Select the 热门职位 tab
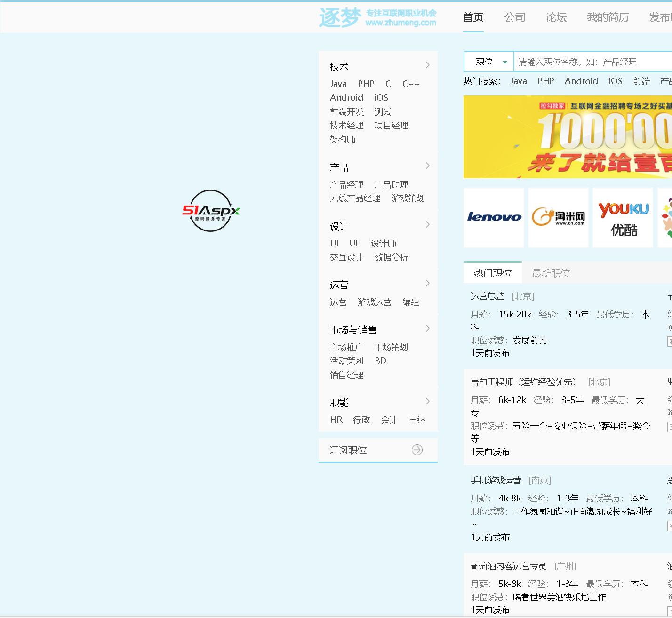The image size is (672, 618). [492, 273]
